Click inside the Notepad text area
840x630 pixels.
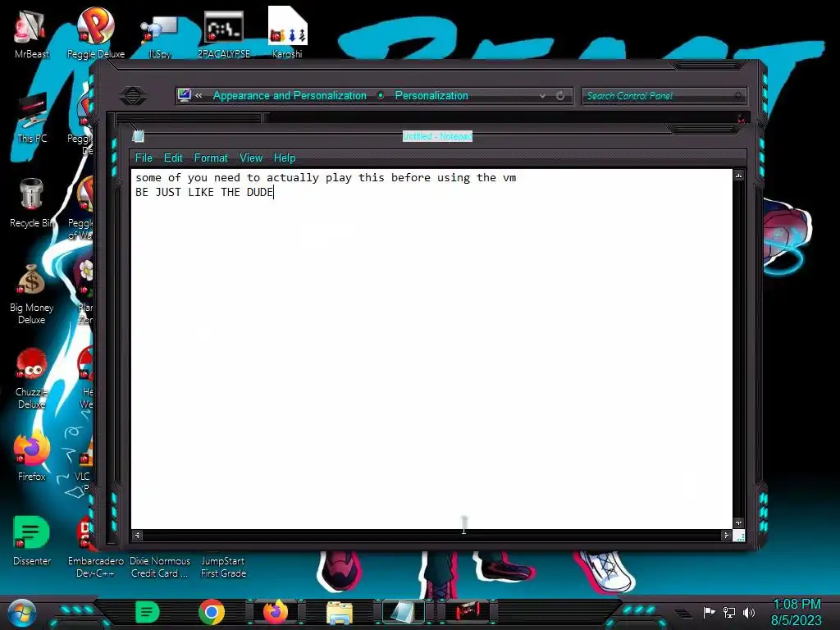(431, 349)
